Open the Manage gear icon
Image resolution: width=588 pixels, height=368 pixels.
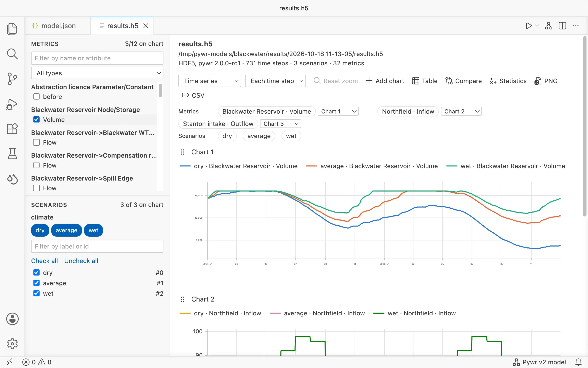12,344
